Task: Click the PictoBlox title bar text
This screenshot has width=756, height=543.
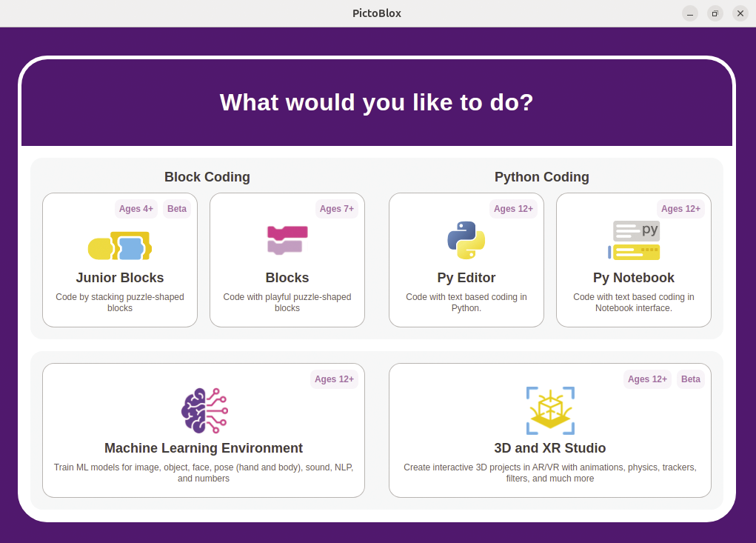Action: click(377, 13)
